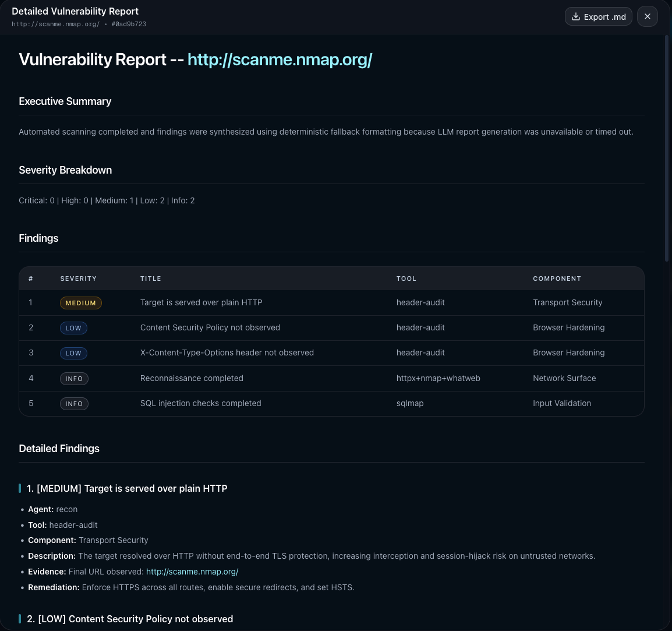Click '1. [MEDIUM] Target is served over plain HTTP' heading
Screen dimensions: 672x631
pyautogui.click(x=127, y=489)
